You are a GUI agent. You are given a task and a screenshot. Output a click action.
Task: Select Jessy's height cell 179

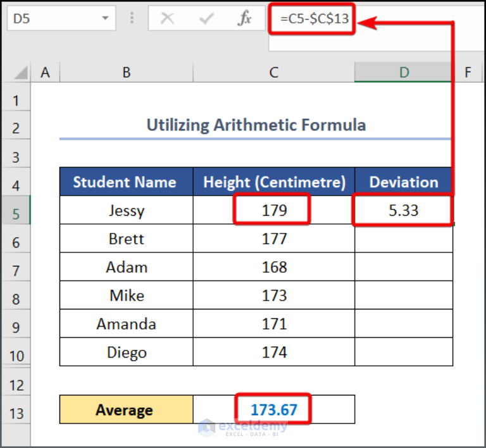pos(273,210)
